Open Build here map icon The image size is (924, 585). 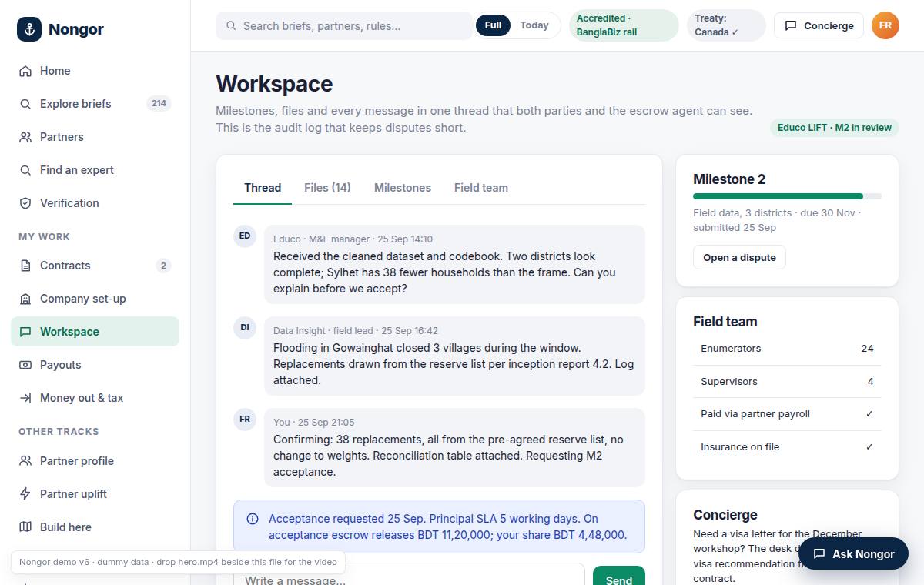pos(25,527)
